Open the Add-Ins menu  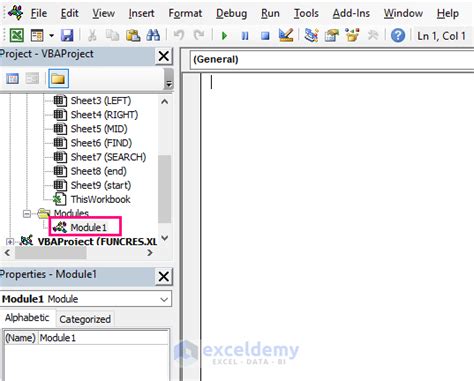(x=351, y=13)
